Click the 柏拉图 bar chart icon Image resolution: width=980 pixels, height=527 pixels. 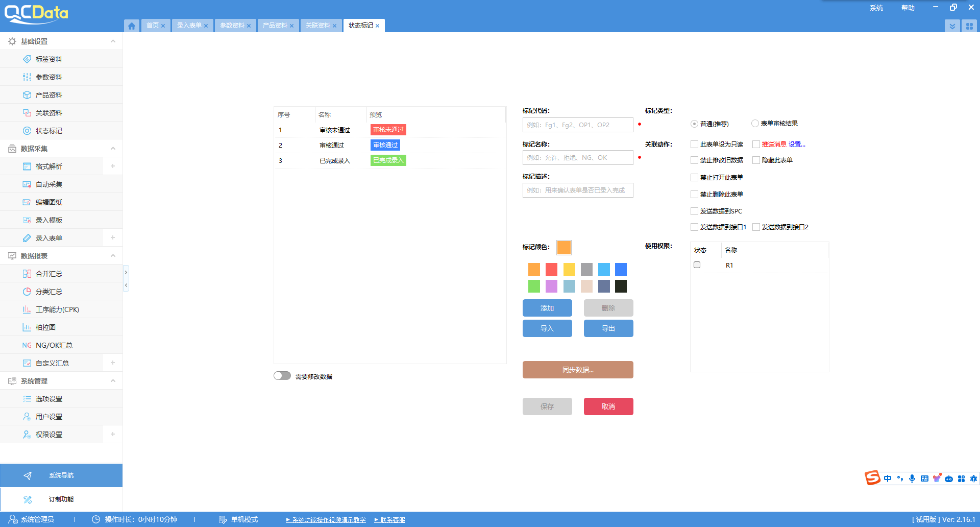coord(27,327)
